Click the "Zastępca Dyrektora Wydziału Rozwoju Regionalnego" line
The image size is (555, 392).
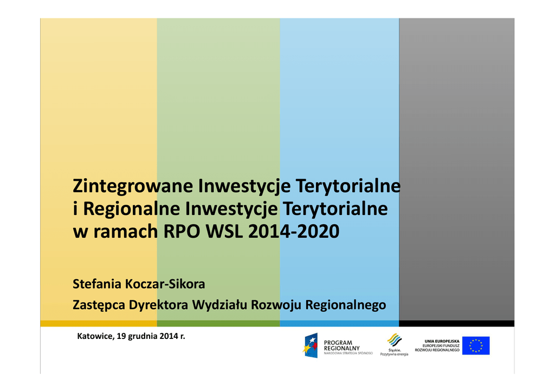229,305
